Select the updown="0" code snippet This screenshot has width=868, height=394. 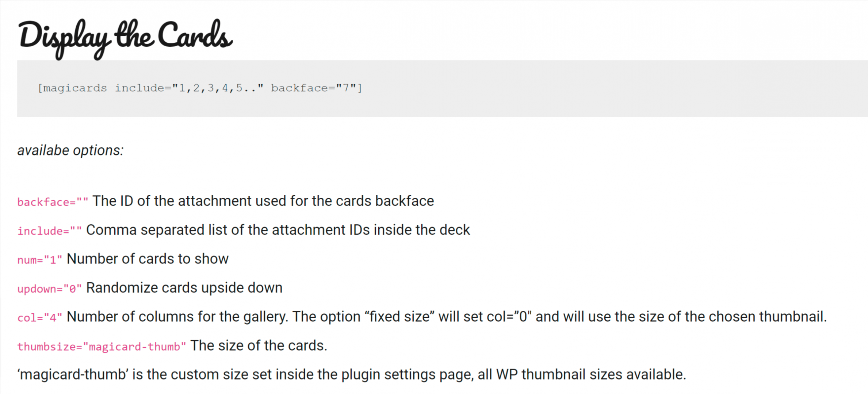click(x=50, y=289)
